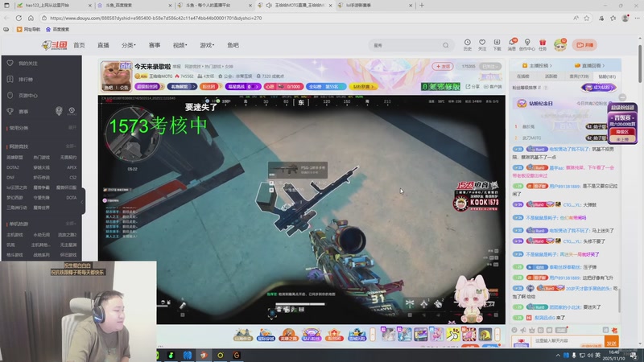Select the 英雄联盟 category
Image resolution: width=644 pixels, height=362 pixels.
click(14, 157)
